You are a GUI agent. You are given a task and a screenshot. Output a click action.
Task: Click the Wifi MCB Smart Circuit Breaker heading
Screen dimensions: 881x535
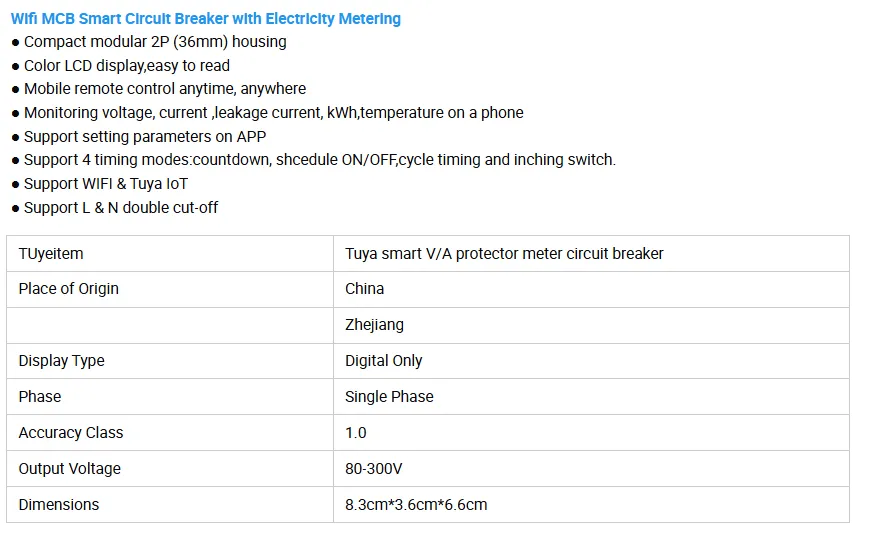[205, 18]
